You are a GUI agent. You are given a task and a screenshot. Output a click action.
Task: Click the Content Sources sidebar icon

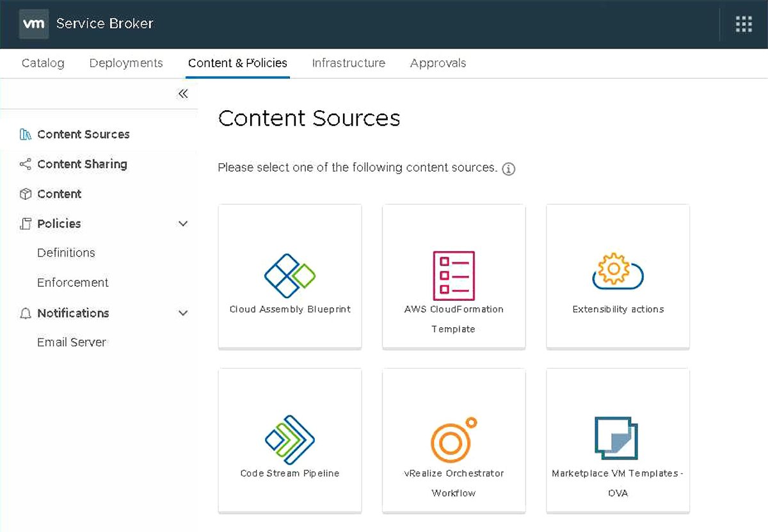pos(24,134)
